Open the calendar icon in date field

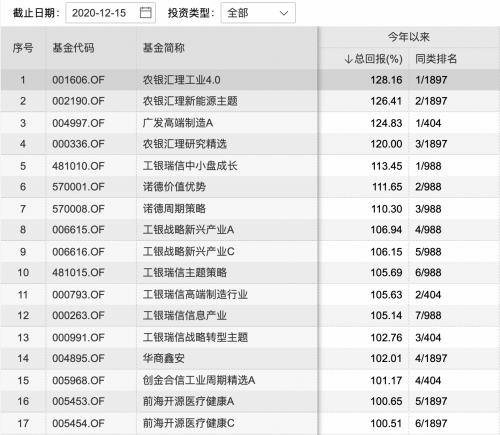(x=145, y=13)
